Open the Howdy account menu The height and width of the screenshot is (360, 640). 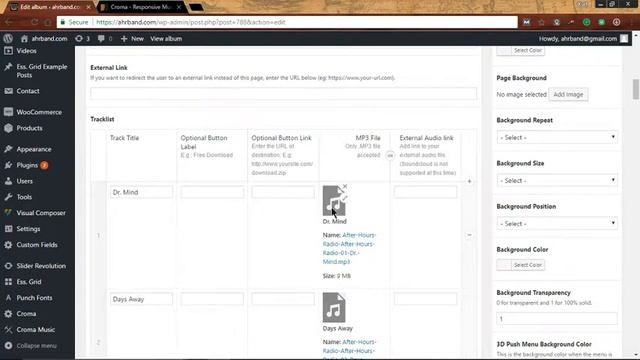[583, 39]
